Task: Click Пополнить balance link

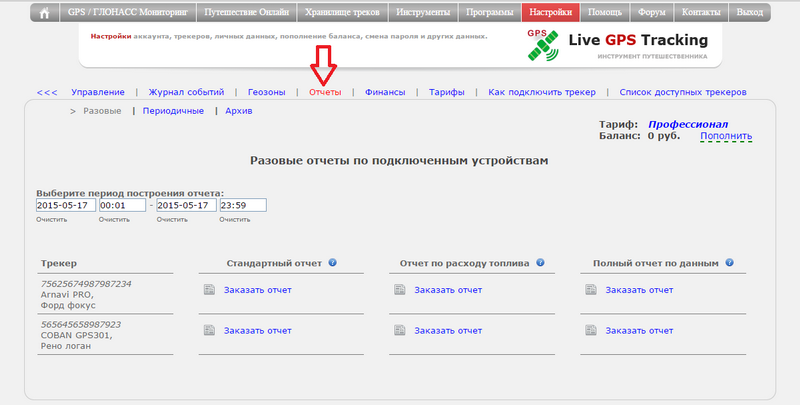Action: tap(726, 135)
